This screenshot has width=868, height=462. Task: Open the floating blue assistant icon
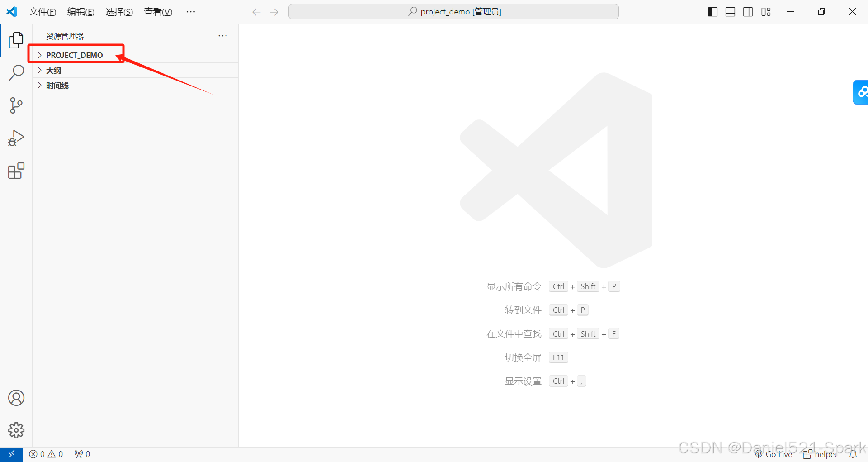[x=861, y=92]
